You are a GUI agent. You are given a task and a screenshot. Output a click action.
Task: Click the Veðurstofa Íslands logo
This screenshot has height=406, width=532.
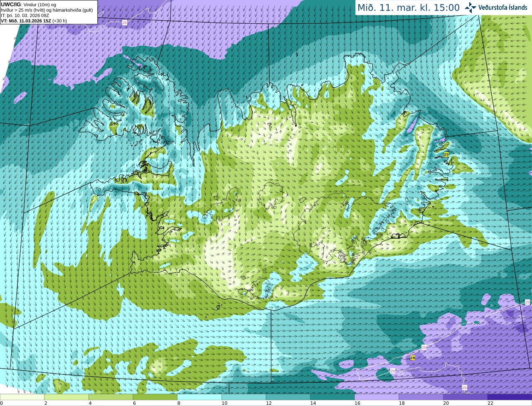tap(496, 7)
